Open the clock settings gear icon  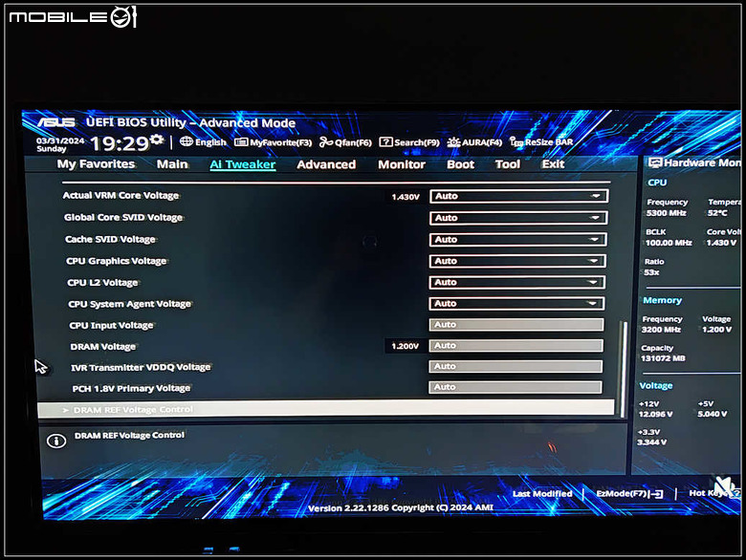coord(157,140)
